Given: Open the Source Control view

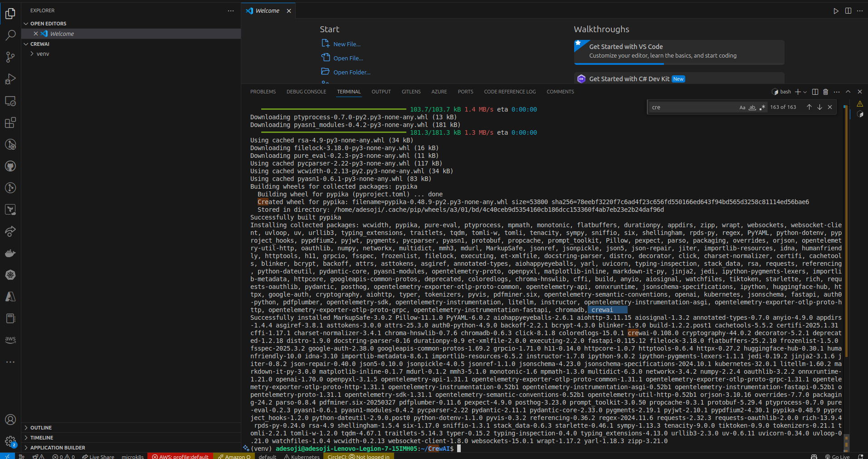Looking at the screenshot, I should click(10, 57).
